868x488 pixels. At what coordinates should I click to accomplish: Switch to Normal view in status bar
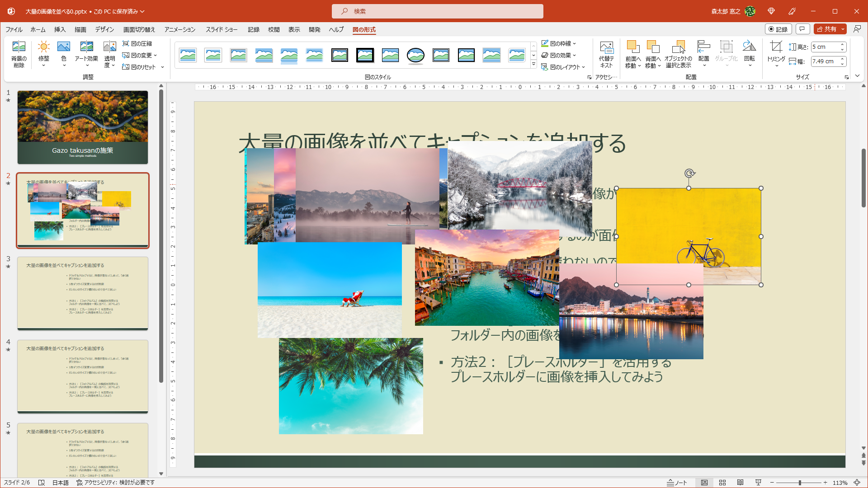[705, 482]
